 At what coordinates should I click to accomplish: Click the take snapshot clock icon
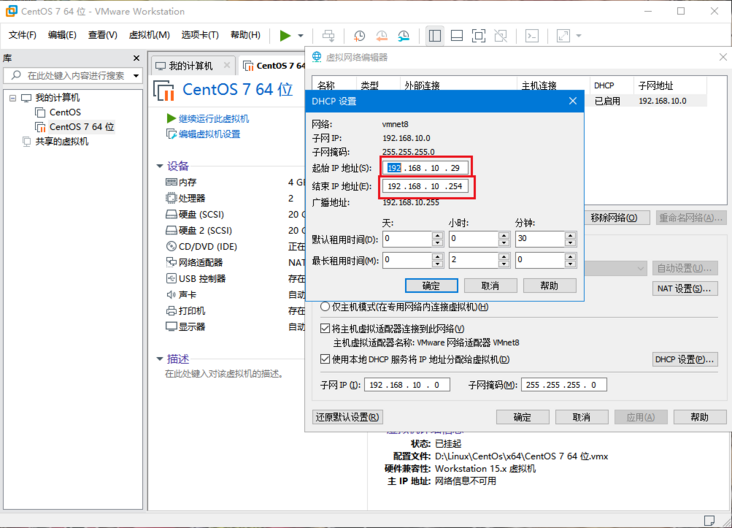point(359,35)
